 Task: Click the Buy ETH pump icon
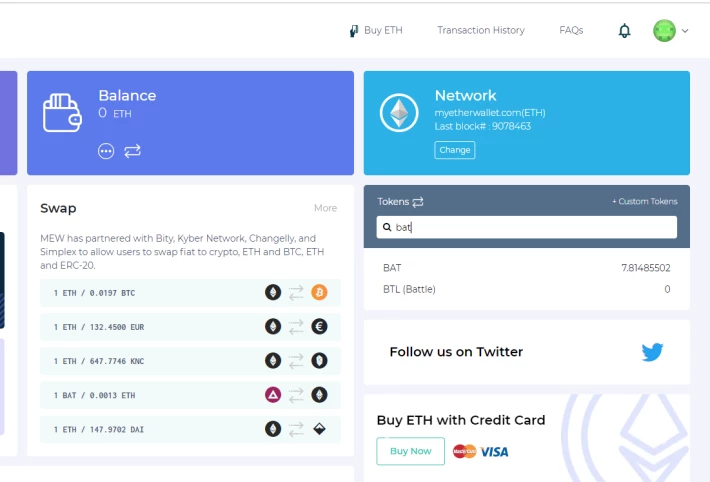coord(354,31)
